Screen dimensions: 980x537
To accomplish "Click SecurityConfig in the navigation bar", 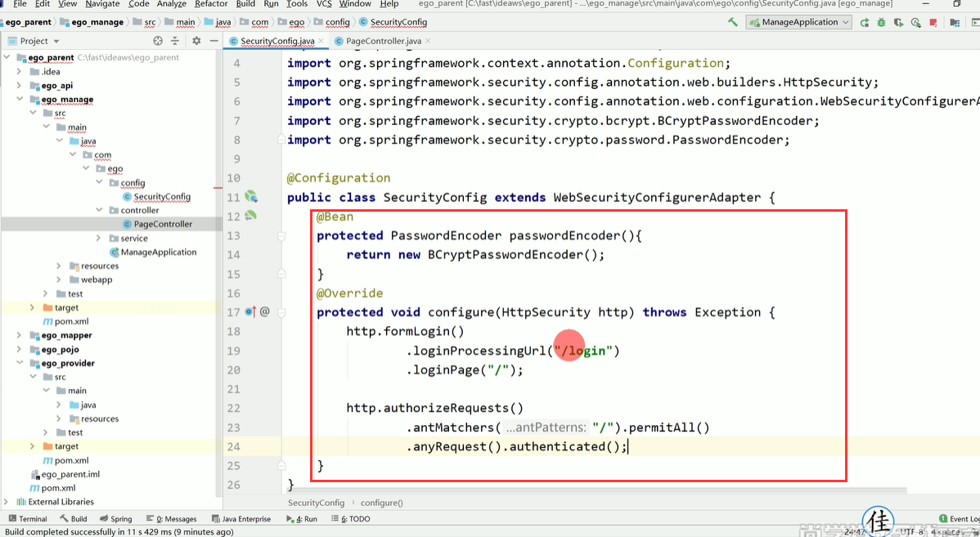I will coord(393,22).
